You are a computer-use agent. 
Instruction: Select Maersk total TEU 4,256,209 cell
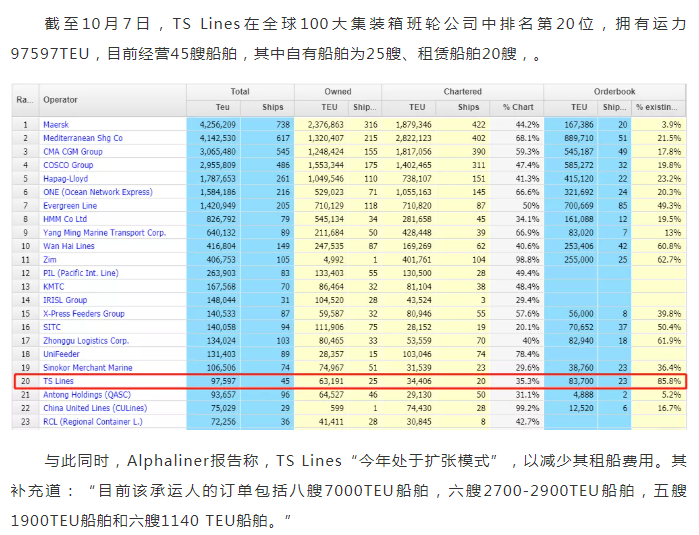pos(214,125)
